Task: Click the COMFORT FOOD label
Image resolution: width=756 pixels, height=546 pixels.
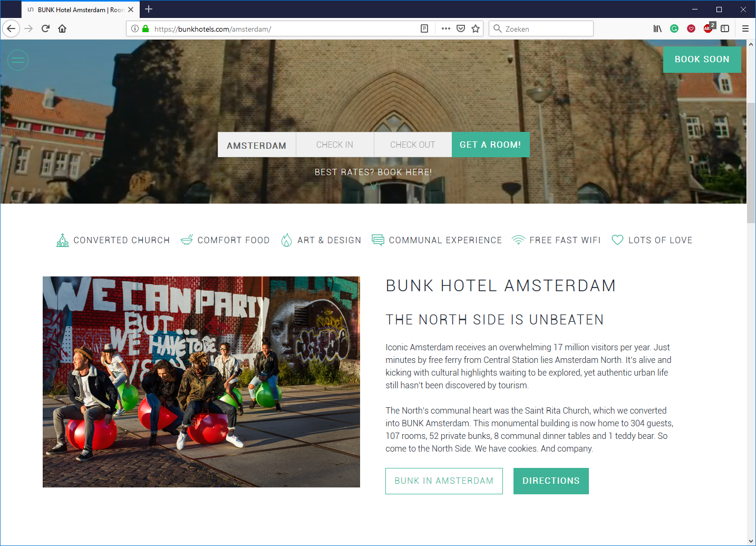Action: (234, 240)
